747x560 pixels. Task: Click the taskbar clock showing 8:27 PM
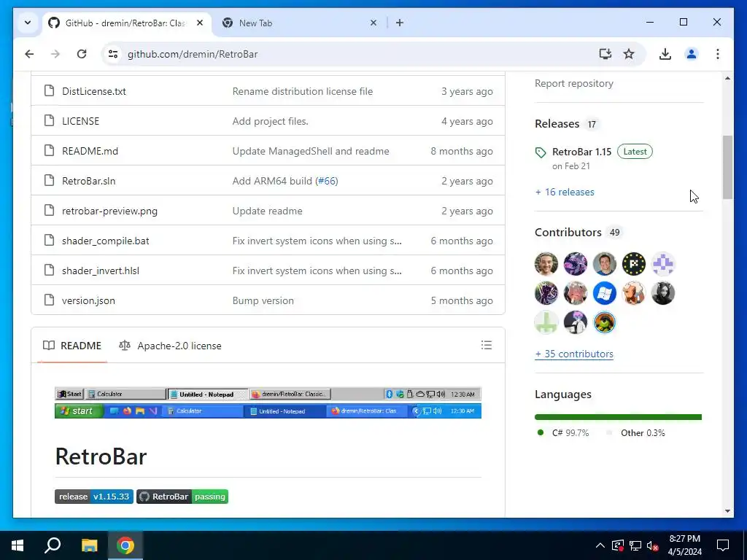click(684, 545)
